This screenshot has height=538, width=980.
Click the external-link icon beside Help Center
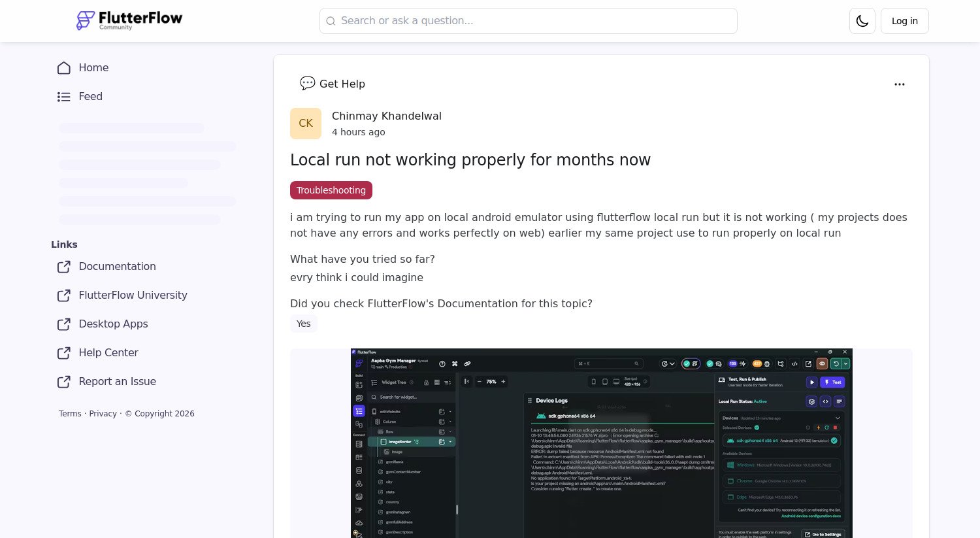pyautogui.click(x=64, y=353)
